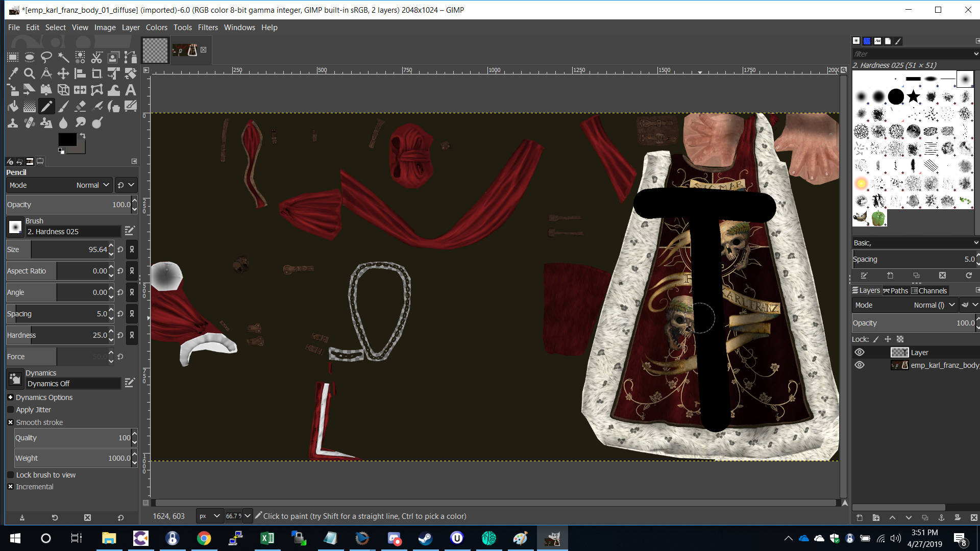Disable the Smooth stroke checkbox
This screenshot has height=551, width=980.
[10, 422]
